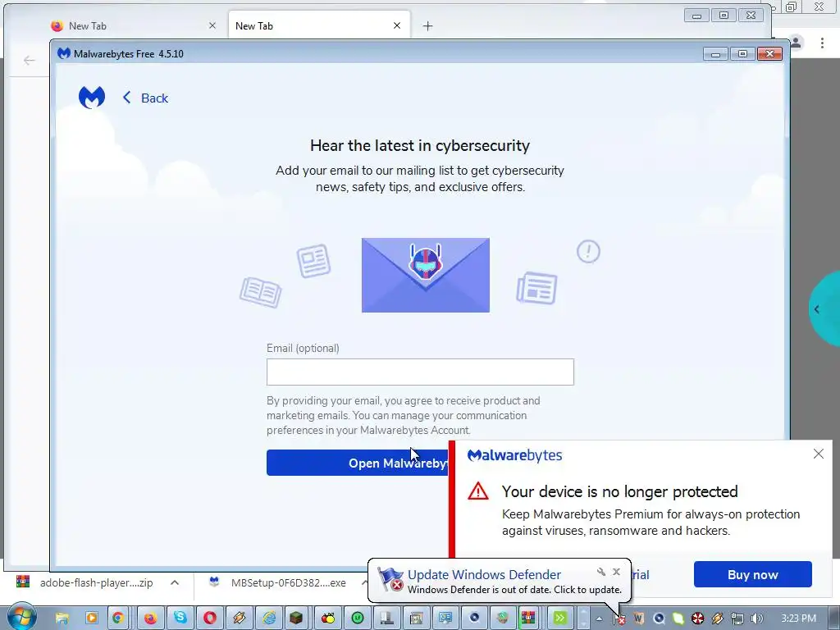Click the red umbrella tray icon
This screenshot has height=630, width=840.
point(697,619)
